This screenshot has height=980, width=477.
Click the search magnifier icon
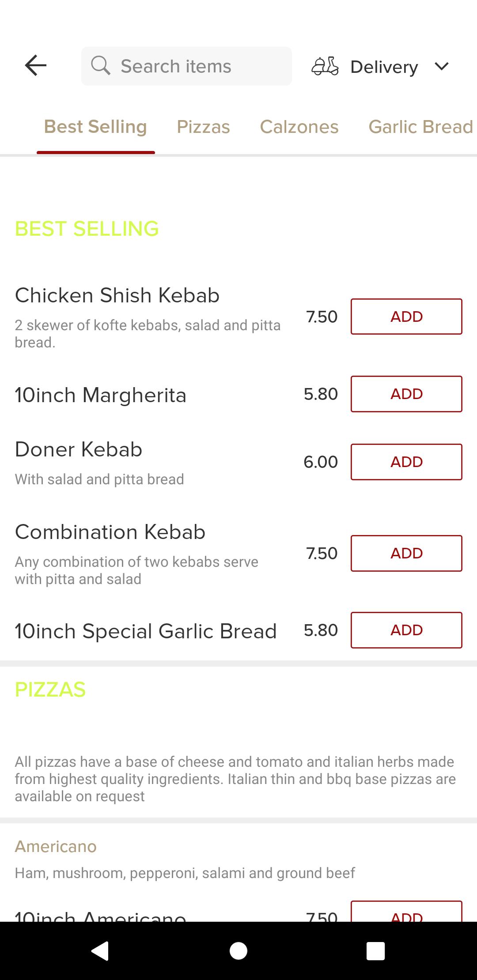coord(101,66)
